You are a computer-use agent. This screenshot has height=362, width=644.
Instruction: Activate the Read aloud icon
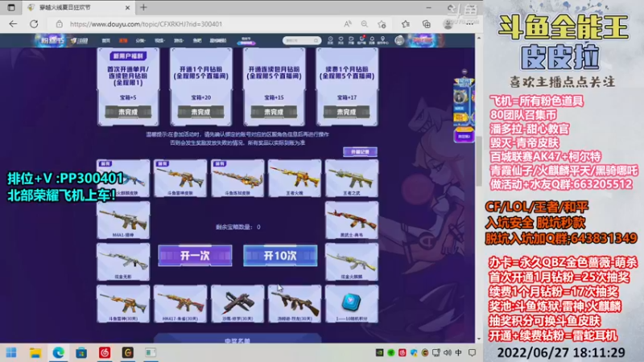tap(348, 24)
